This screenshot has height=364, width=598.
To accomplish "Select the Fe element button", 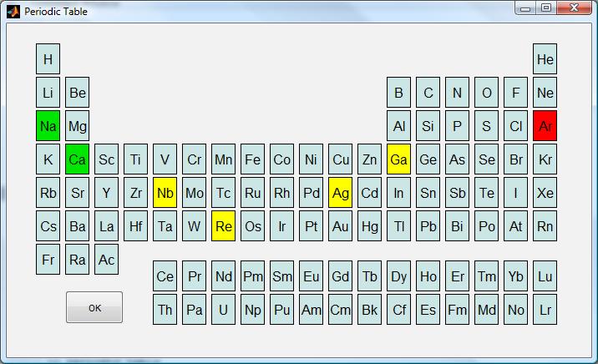I will [252, 159].
